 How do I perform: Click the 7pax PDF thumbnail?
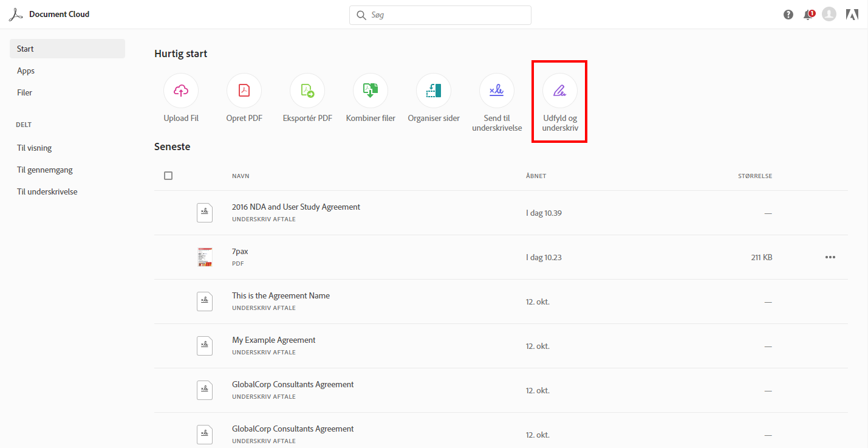pos(205,257)
